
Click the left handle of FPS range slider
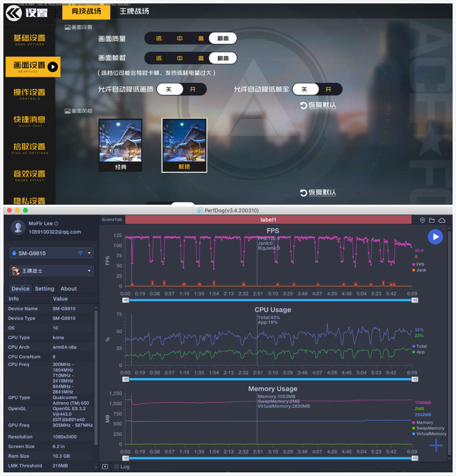click(125, 300)
